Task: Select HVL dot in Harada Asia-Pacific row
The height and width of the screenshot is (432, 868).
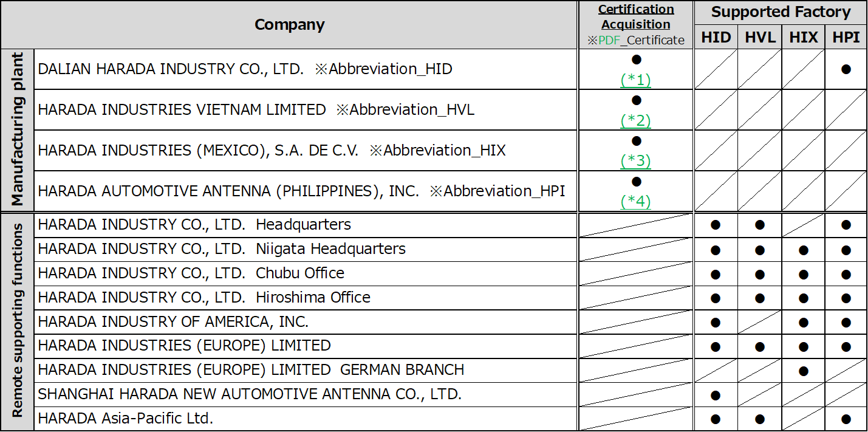Action: (x=760, y=419)
